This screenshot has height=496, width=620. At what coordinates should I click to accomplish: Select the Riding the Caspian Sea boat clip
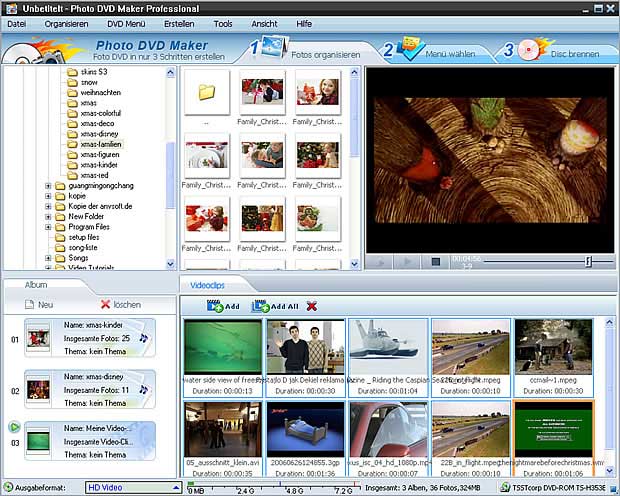(388, 347)
